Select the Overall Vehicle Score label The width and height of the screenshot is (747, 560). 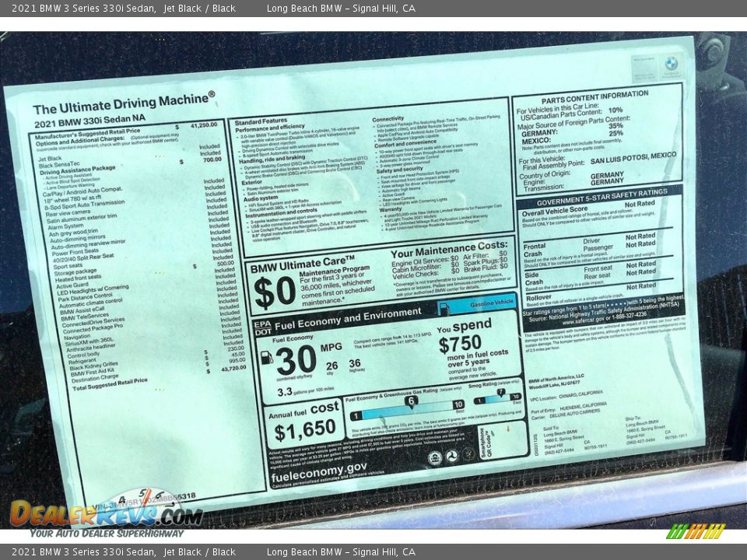(x=555, y=212)
